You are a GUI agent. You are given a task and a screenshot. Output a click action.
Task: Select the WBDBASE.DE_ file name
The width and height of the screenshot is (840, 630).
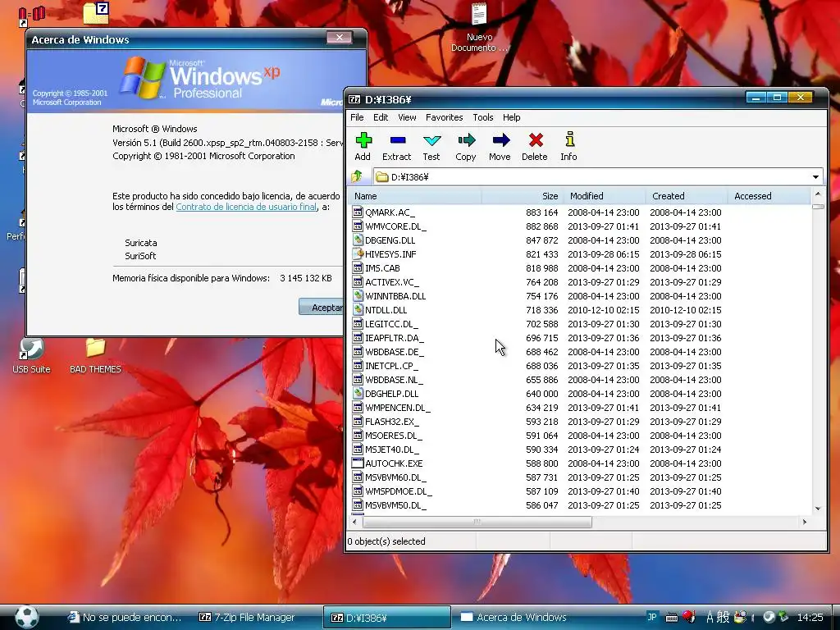pyautogui.click(x=395, y=351)
